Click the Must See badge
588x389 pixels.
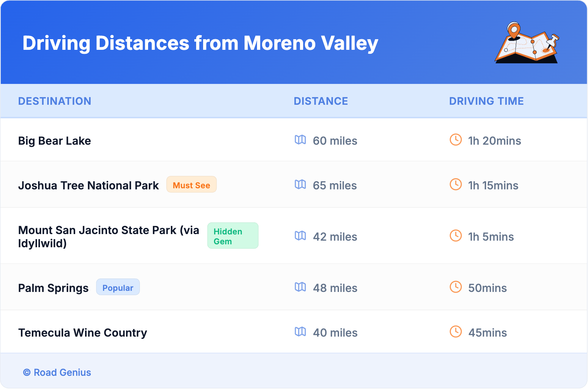pos(191,185)
